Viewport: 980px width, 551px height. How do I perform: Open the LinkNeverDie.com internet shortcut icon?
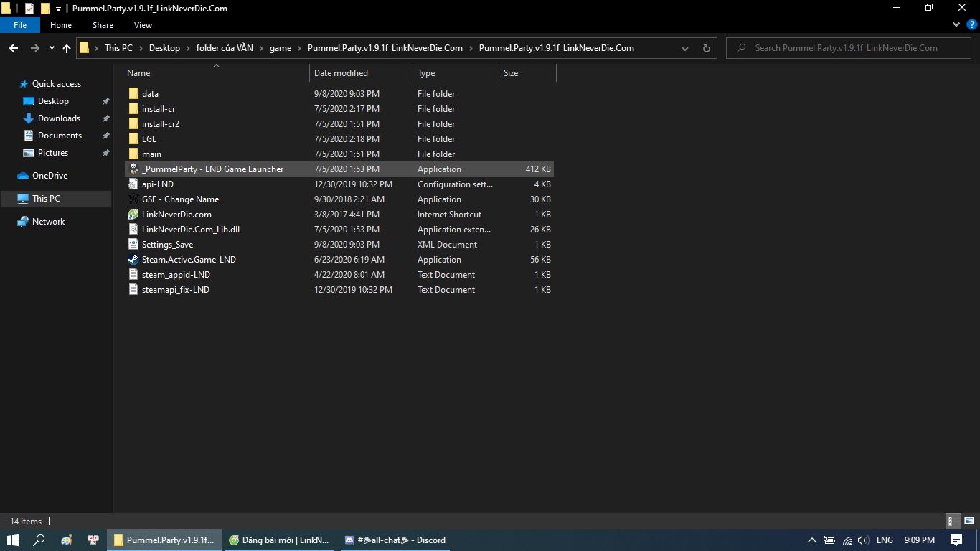tap(133, 215)
